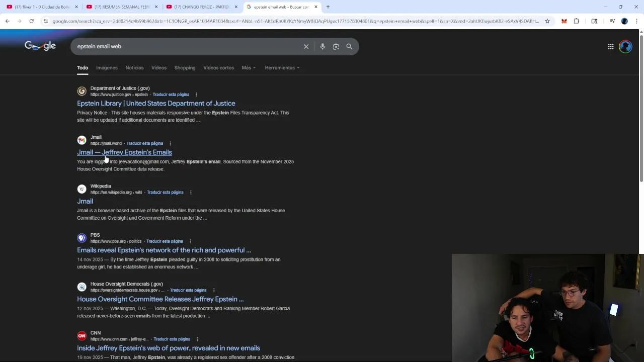The width and height of the screenshot is (644, 362).
Task: Open more options for House Oversight Democrats result
Action: [214, 290]
